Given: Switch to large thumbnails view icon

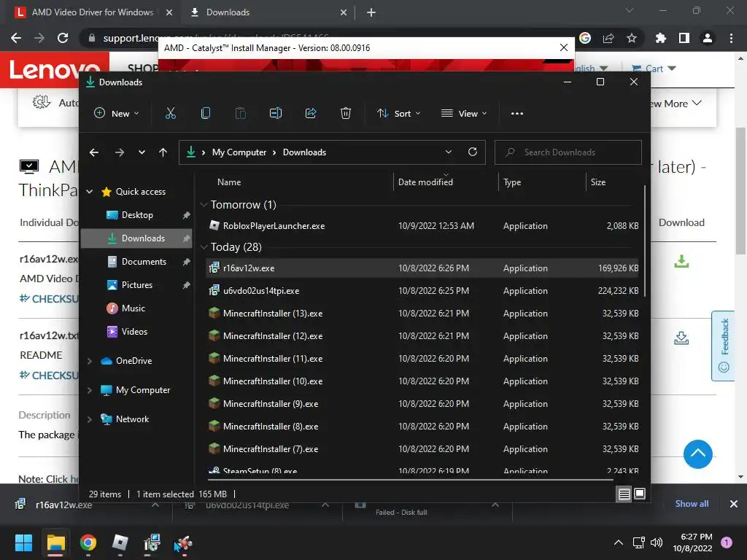Looking at the screenshot, I should click(640, 494).
